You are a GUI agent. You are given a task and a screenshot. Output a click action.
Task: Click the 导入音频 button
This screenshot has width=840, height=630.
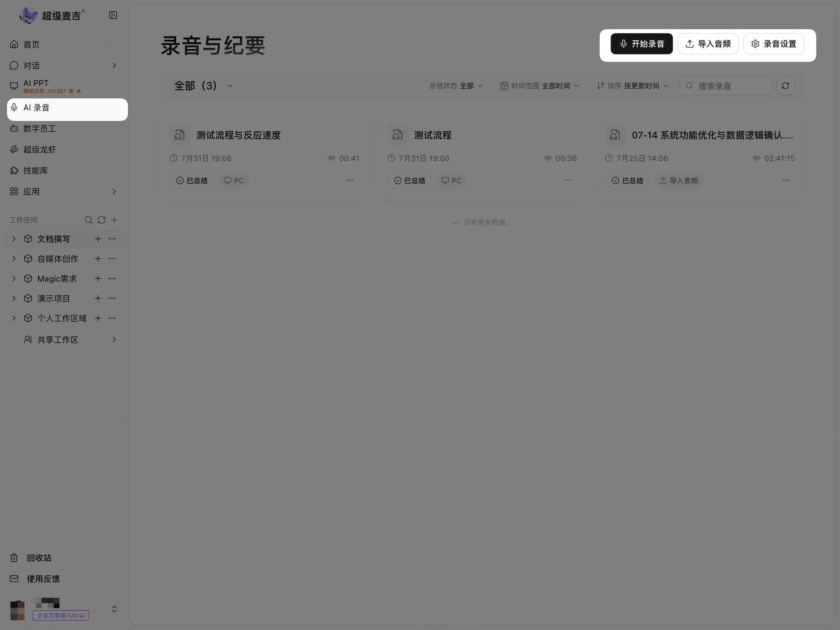(x=708, y=44)
